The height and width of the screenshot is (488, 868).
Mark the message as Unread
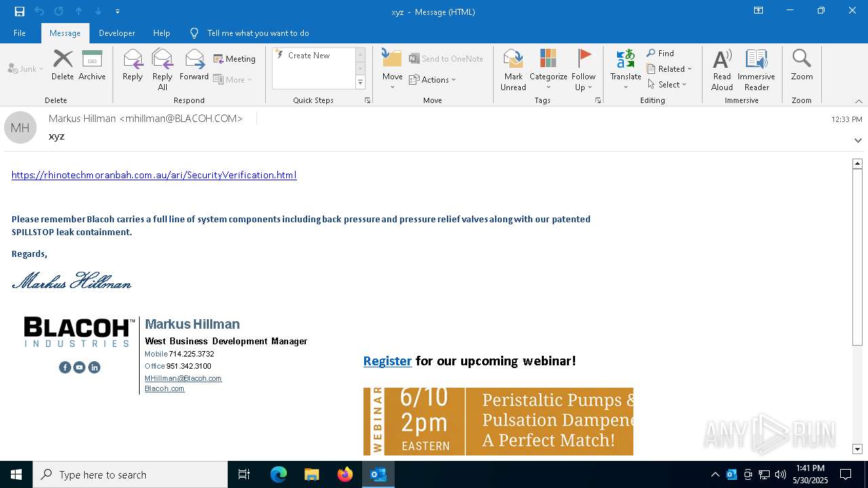(513, 69)
